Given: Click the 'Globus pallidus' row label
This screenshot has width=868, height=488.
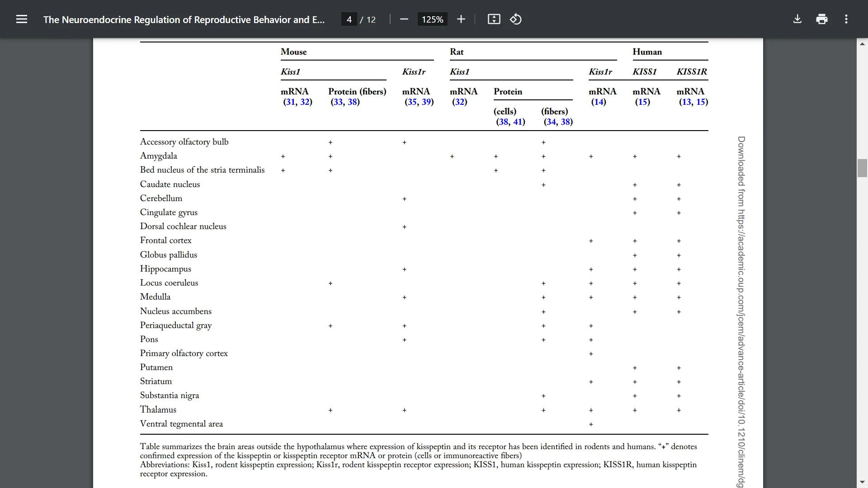Looking at the screenshot, I should pos(168,254).
